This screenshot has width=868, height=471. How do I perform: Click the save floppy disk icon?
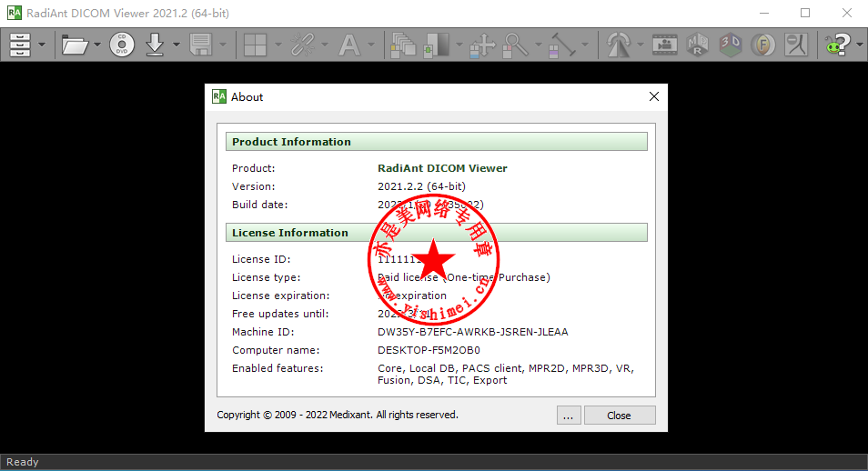(x=200, y=45)
